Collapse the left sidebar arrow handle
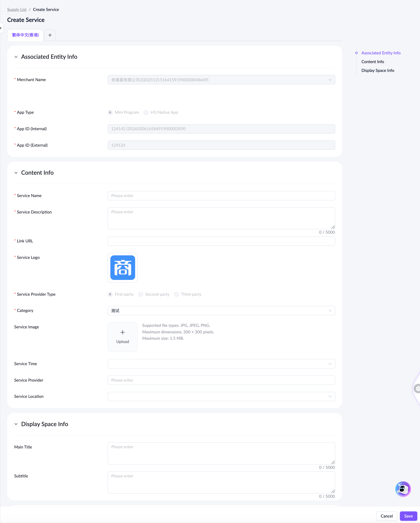The width and height of the screenshot is (420, 523). [1, 28]
